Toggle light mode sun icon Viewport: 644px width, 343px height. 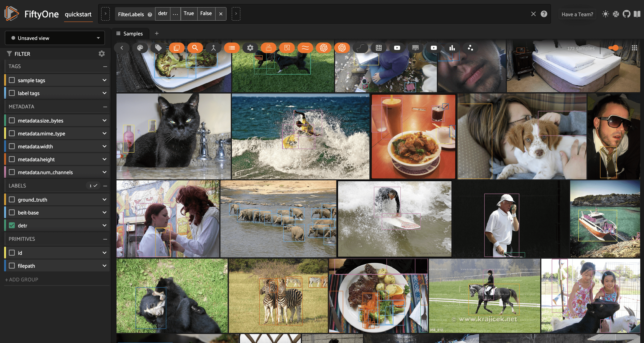tap(605, 14)
